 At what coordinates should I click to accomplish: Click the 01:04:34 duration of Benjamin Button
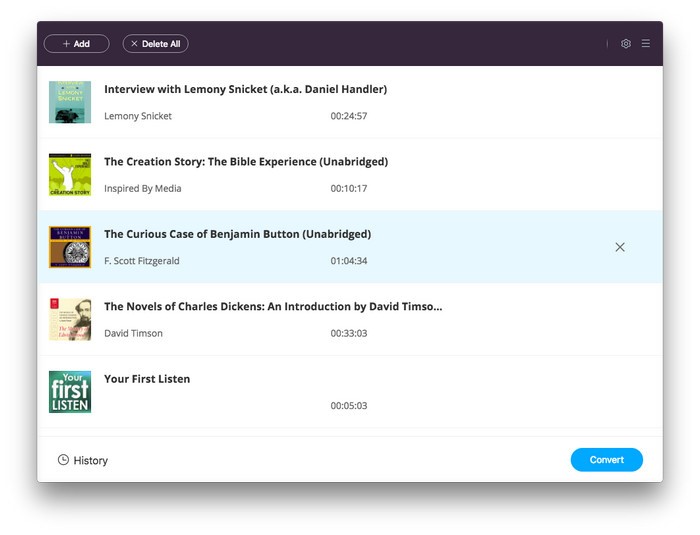[349, 261]
